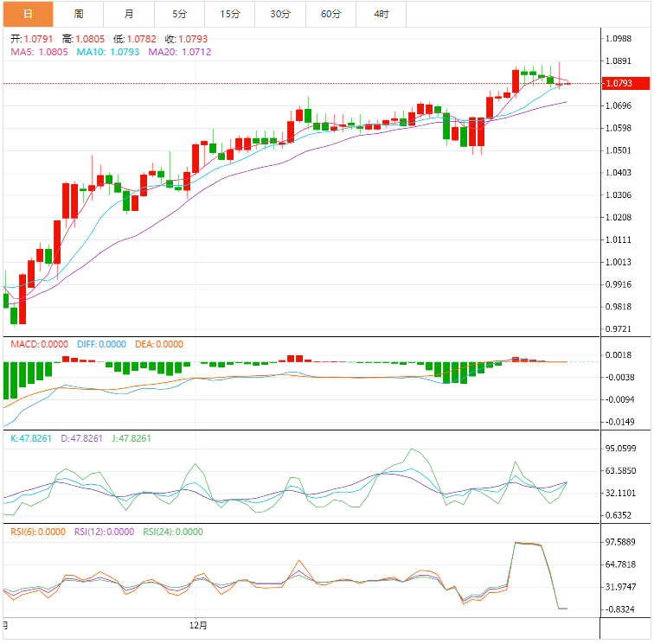The image size is (654, 644).
Task: Open the 月 monthly timeframe tab
Action: pos(129,14)
